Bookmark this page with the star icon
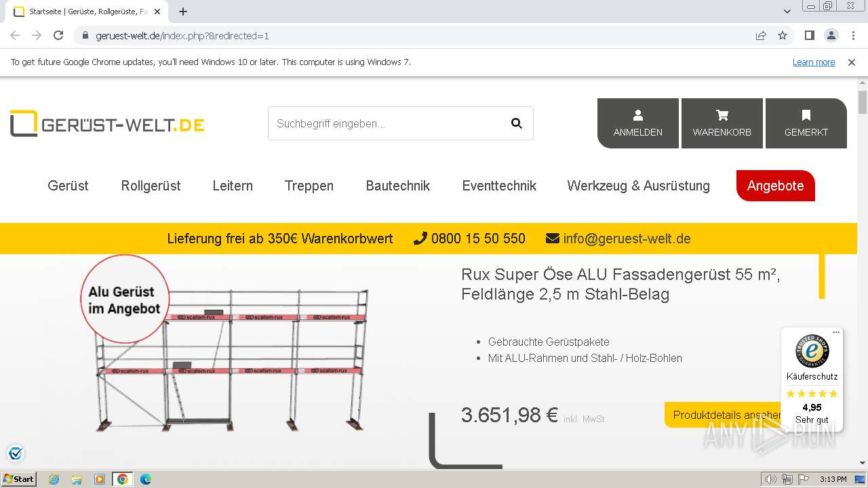This screenshot has height=488, width=868. pos(783,36)
